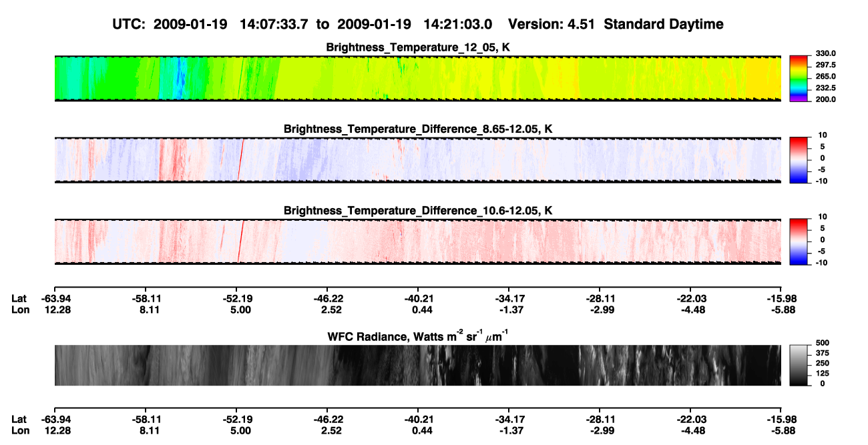Image resolution: width=868 pixels, height=445 pixels.
Task: Click the Version 4.51 Standard Daytime text
Action: point(616,24)
